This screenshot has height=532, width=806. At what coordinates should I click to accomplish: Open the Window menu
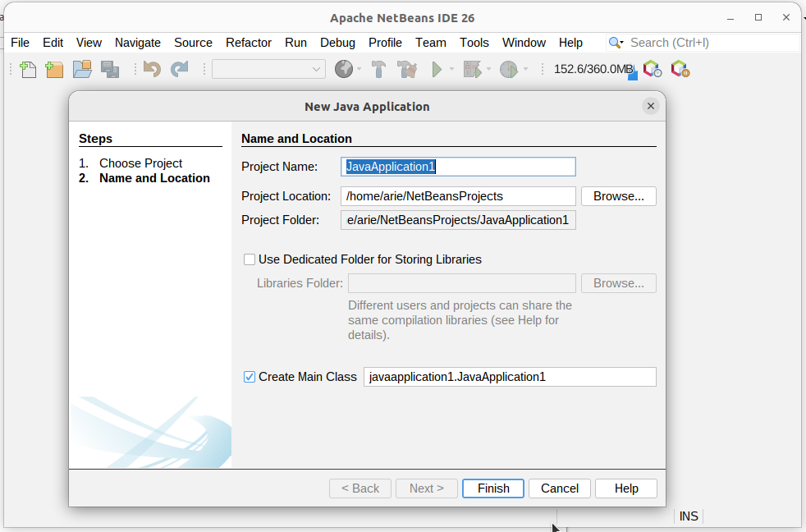pyautogui.click(x=524, y=43)
